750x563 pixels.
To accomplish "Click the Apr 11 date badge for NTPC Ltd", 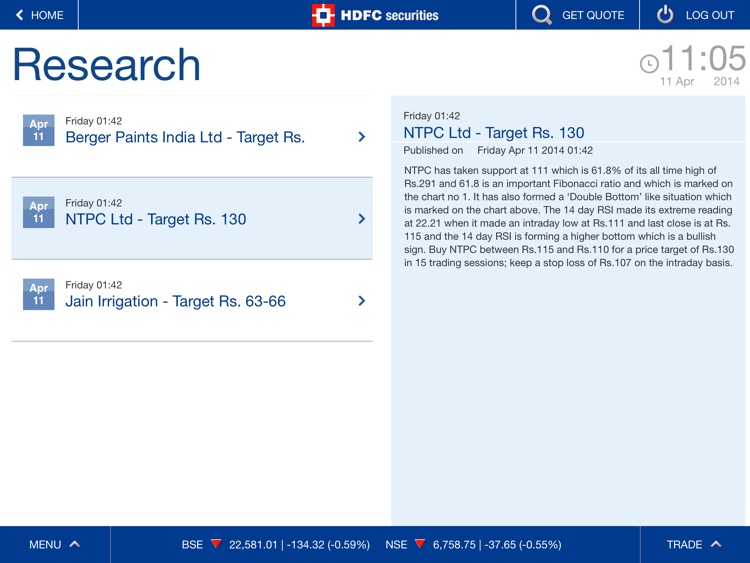I will pyautogui.click(x=38, y=212).
